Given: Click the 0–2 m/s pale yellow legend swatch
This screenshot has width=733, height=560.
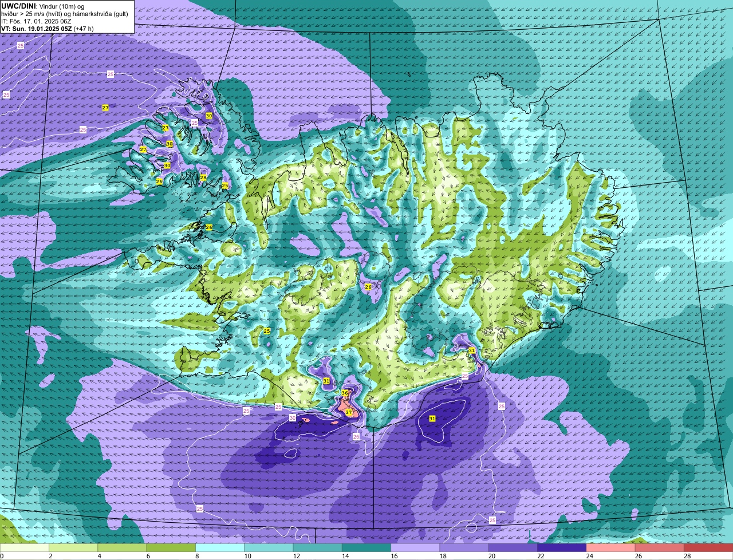Looking at the screenshot, I should click(25, 548).
